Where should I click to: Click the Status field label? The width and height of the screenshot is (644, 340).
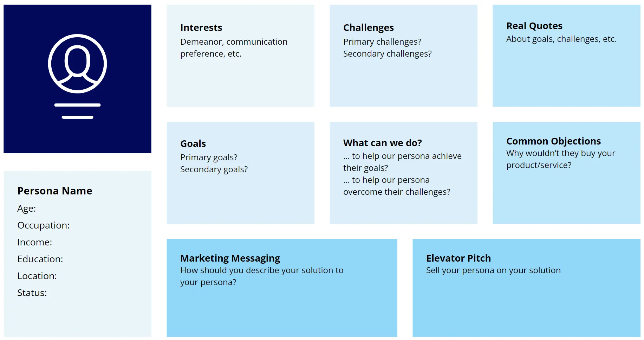tap(32, 293)
